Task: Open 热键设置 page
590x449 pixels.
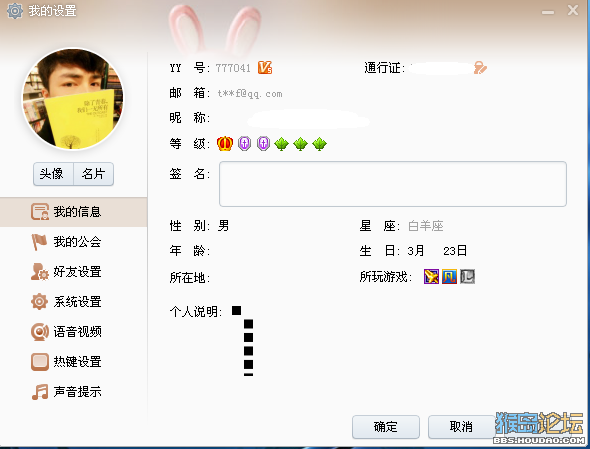Action: tap(73, 362)
